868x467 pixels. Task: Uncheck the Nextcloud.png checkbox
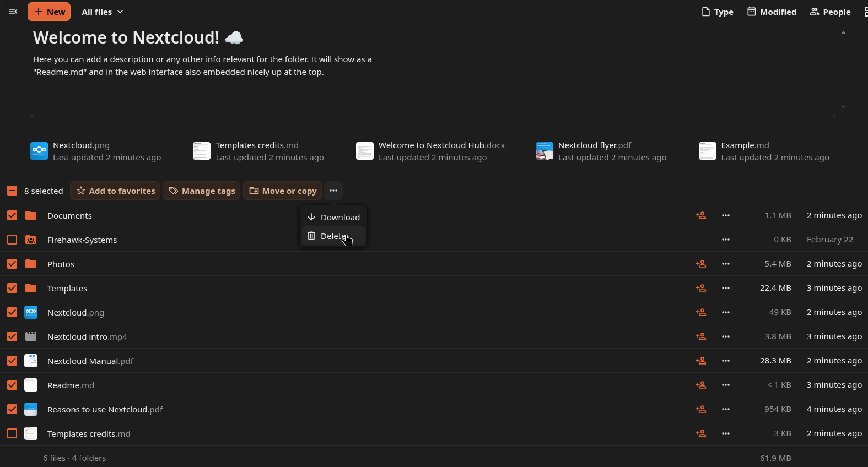point(12,312)
